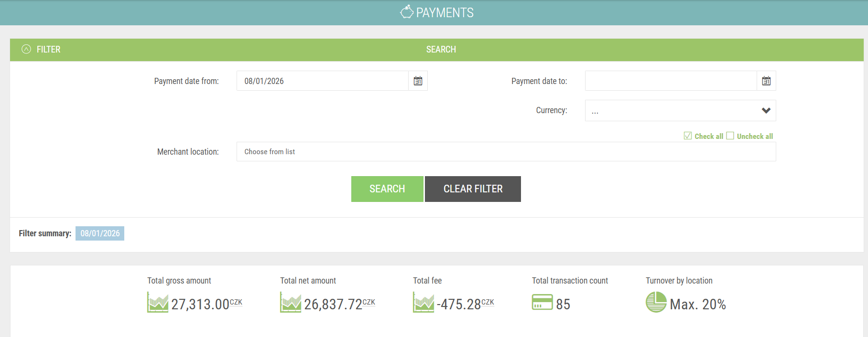Image resolution: width=868 pixels, height=337 pixels.
Task: Open the Merchant location list
Action: (x=506, y=152)
